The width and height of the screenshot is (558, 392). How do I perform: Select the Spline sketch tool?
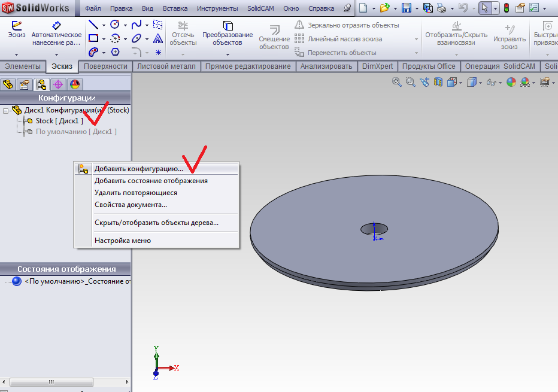click(x=137, y=25)
